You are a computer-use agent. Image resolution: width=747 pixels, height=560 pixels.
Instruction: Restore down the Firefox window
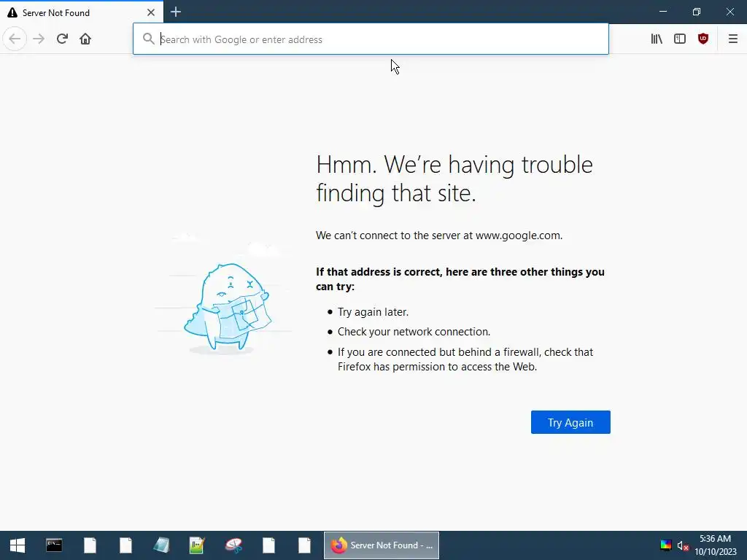coord(697,12)
